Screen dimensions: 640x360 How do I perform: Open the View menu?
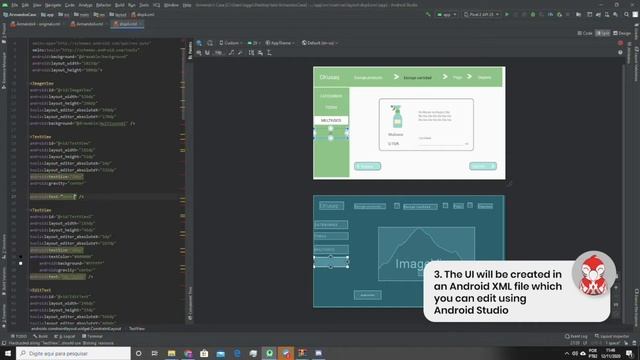pos(37,5)
